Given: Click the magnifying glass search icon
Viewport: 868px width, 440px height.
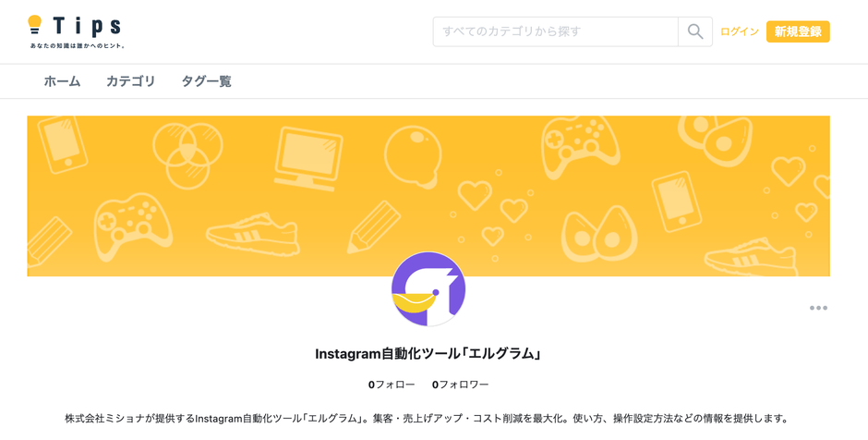Looking at the screenshot, I should click(x=694, y=31).
